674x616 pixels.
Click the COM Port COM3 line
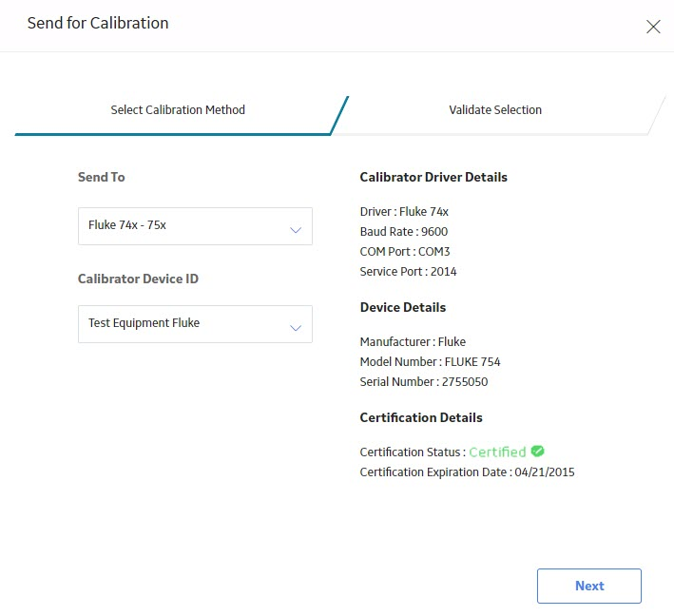pos(405,252)
